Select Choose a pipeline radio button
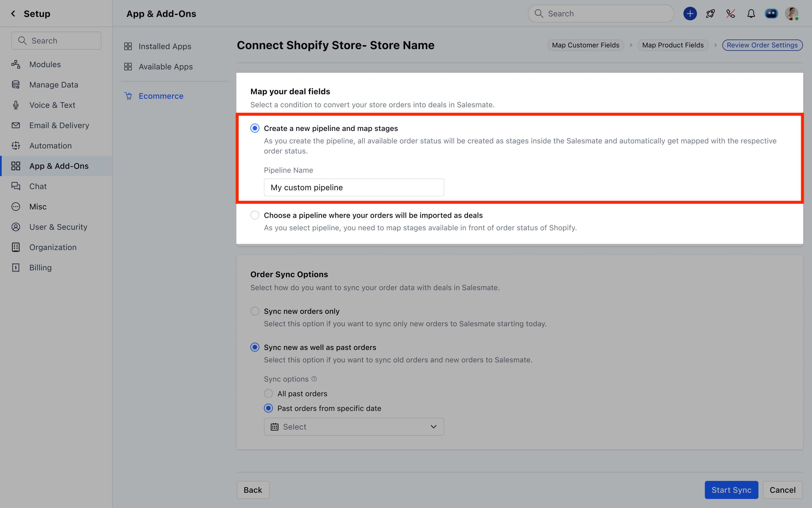This screenshot has height=508, width=812. (x=255, y=215)
